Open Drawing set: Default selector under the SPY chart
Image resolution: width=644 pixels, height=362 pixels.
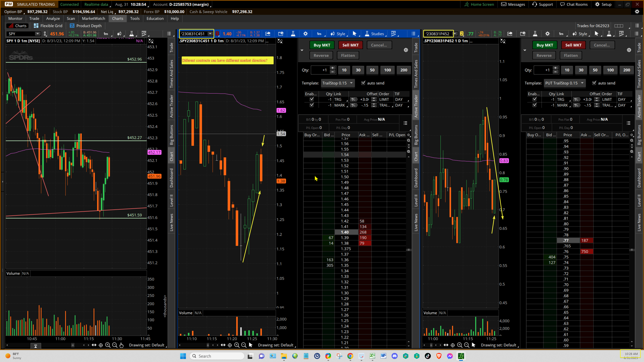coord(148,345)
